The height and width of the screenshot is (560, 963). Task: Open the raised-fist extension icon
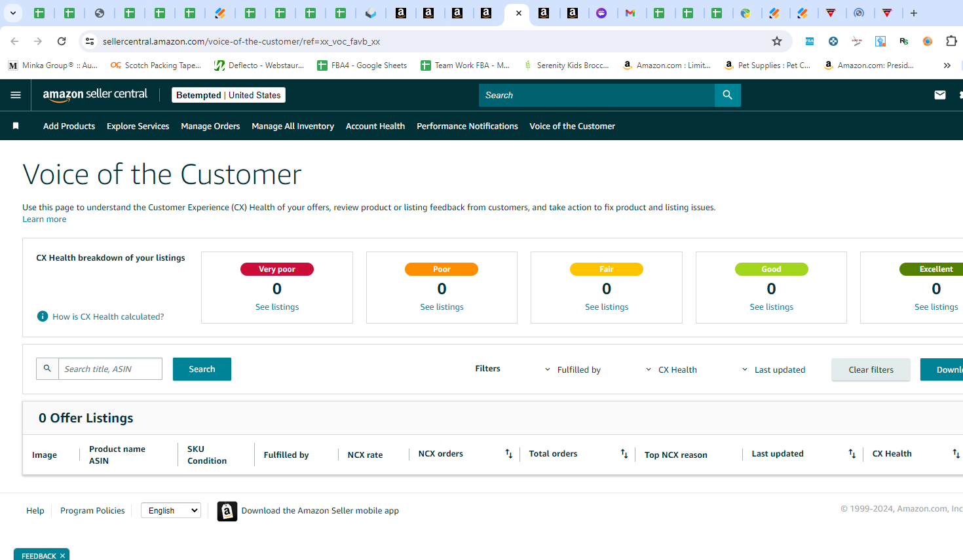click(880, 41)
